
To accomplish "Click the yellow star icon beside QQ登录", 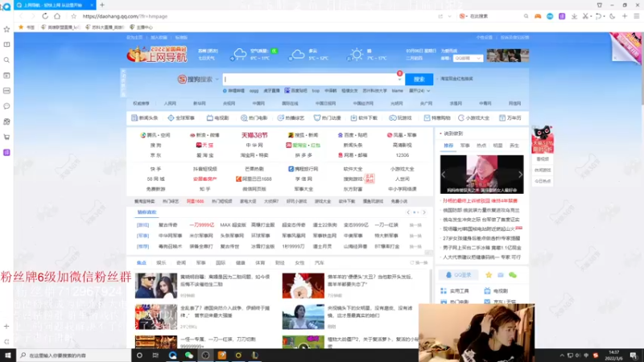I will point(489,275).
